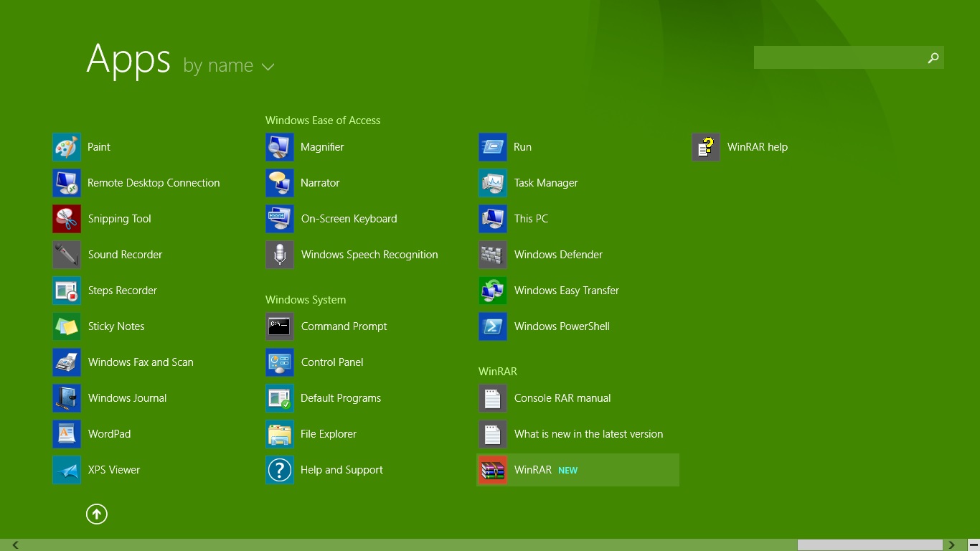Viewport: 980px width, 551px height.
Task: Open the Paint app icon
Action: tap(67, 147)
